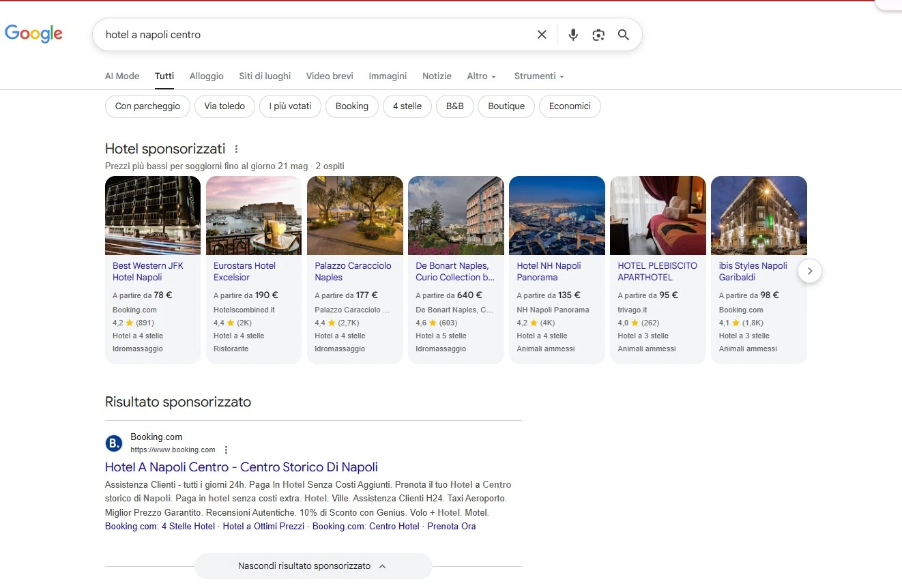Open Best Western JFK Hotel Napoli link

148,271
